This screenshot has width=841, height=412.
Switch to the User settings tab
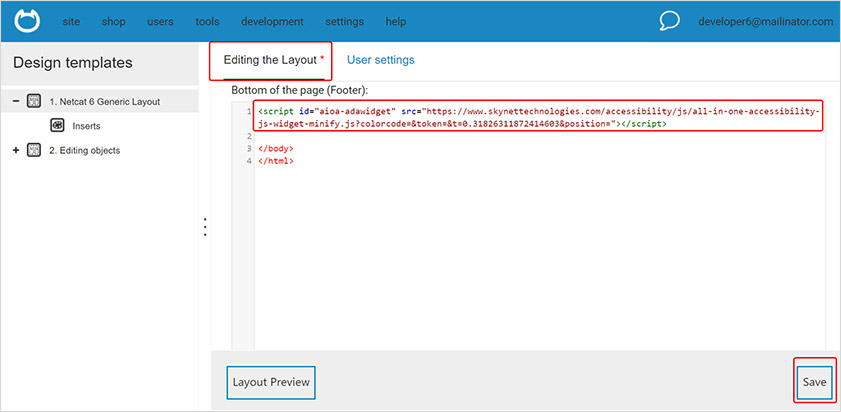coord(381,60)
